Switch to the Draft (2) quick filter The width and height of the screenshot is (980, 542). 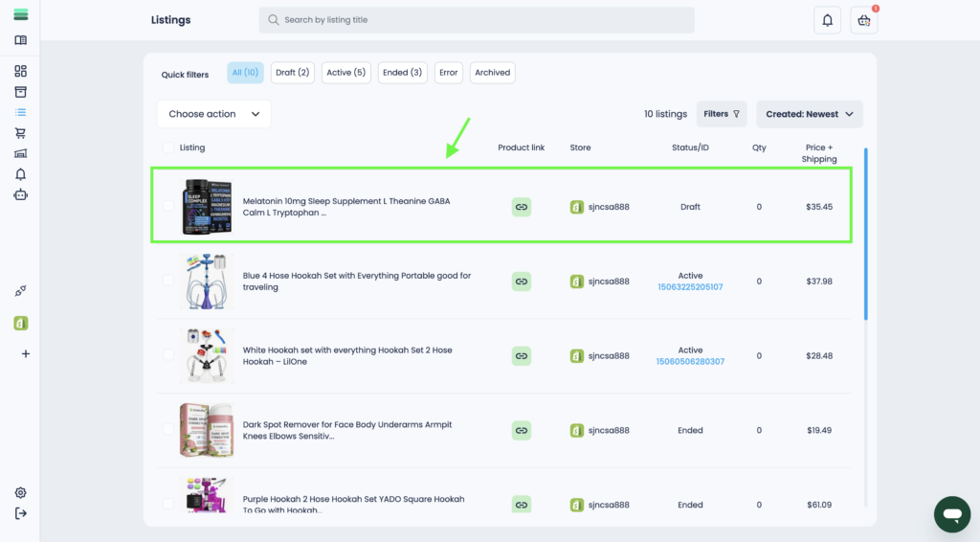(x=292, y=73)
